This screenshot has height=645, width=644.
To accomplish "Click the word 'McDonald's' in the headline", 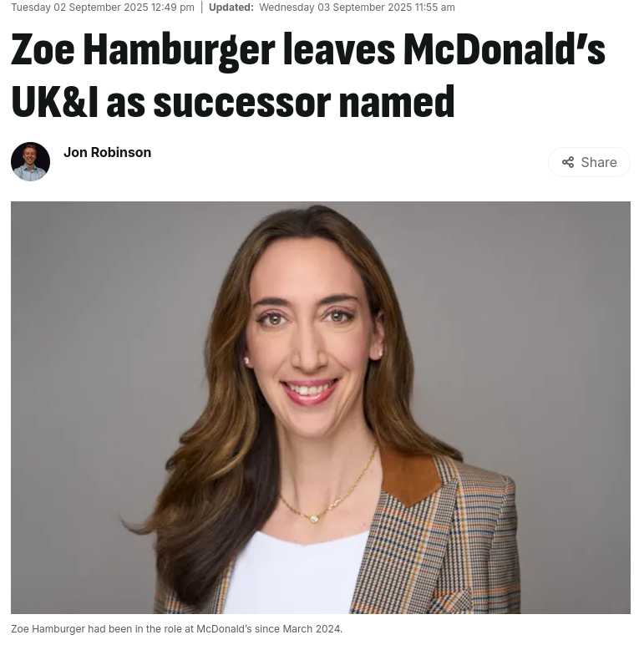I will tap(505, 49).
